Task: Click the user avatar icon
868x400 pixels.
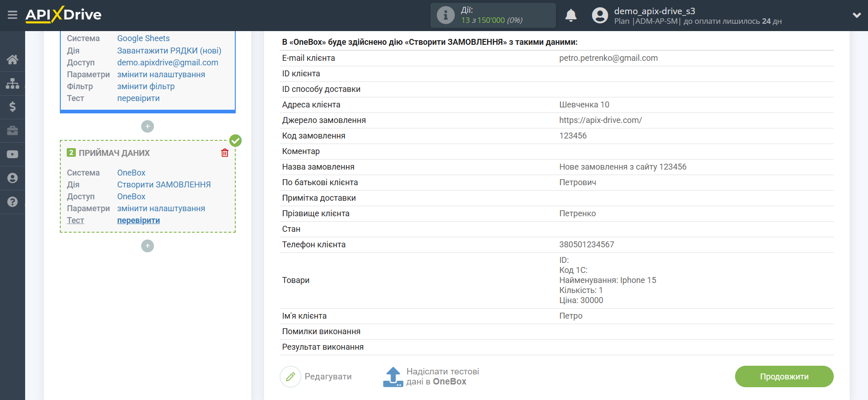Action: point(600,16)
